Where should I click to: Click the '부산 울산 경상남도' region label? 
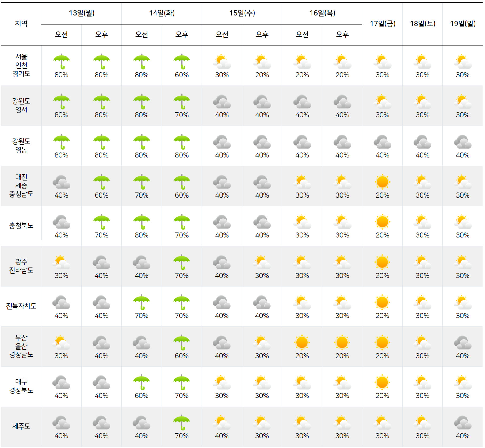click(x=21, y=346)
